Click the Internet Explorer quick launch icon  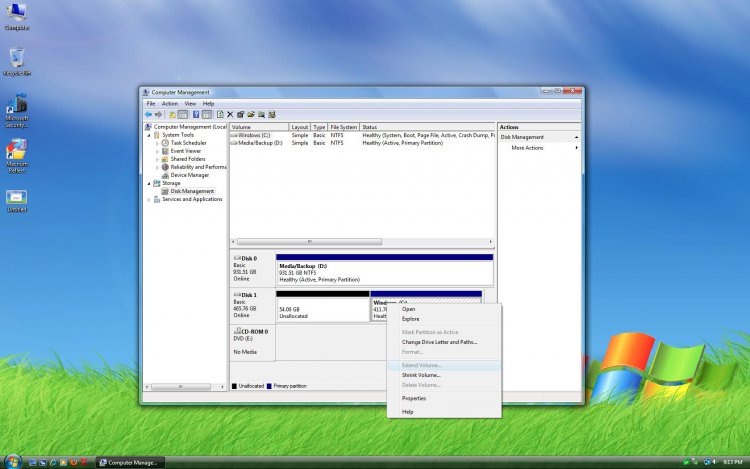tap(53, 462)
